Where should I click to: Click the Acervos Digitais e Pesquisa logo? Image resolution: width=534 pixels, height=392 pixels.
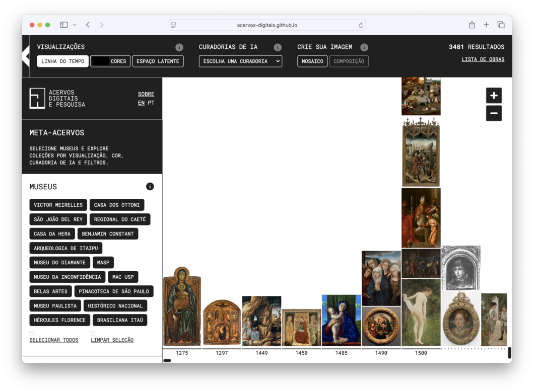(x=37, y=98)
